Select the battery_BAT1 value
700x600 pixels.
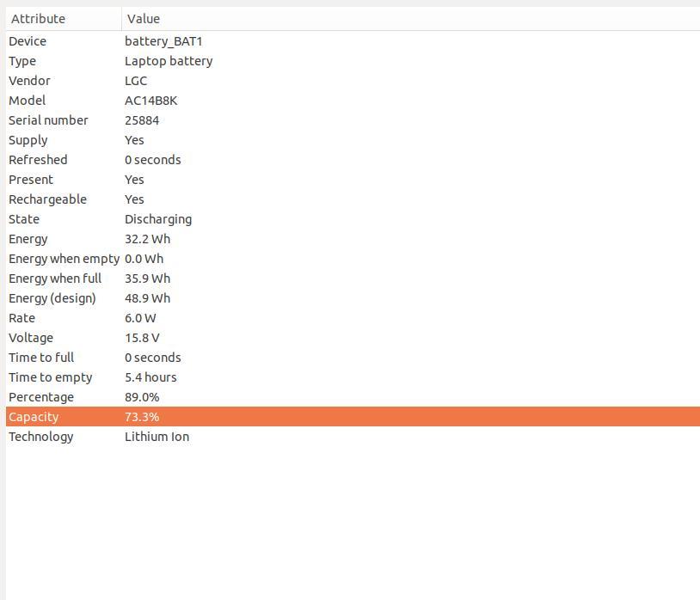(163, 41)
